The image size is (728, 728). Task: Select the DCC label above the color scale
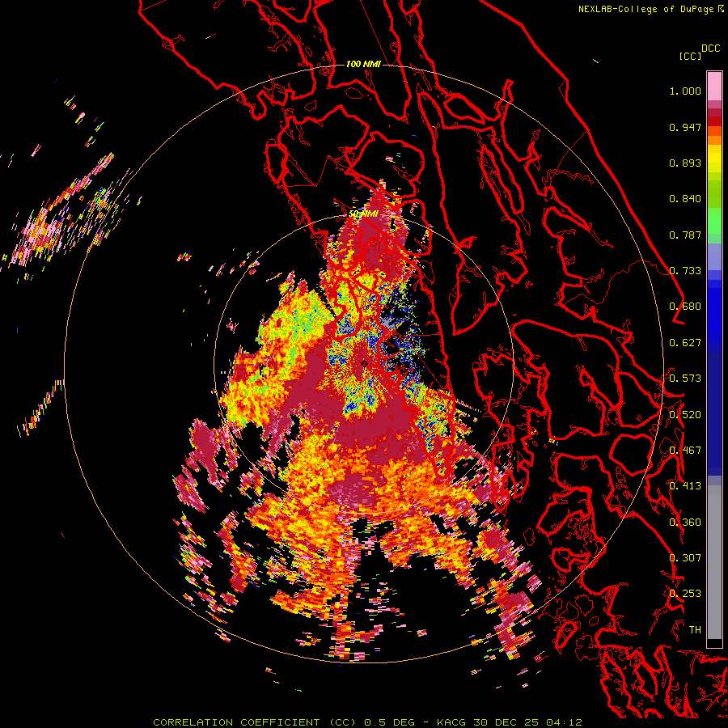coord(710,49)
